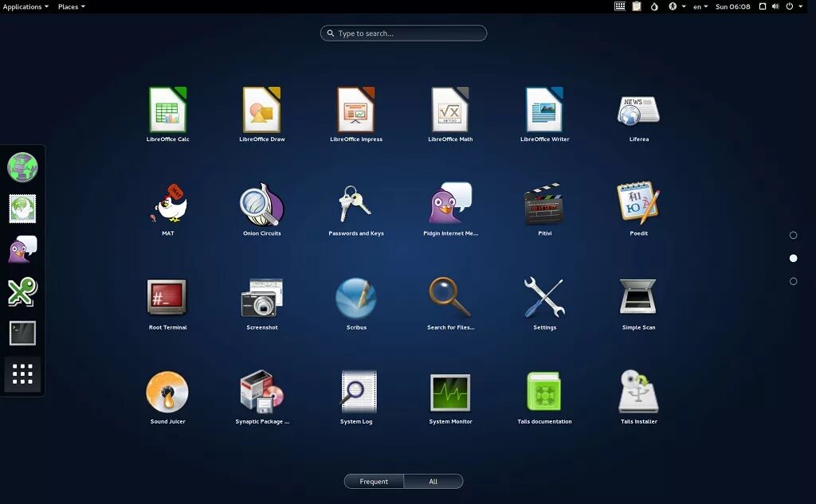Switch to the Frequent apps view
The height and width of the screenshot is (504, 816).
point(374,481)
